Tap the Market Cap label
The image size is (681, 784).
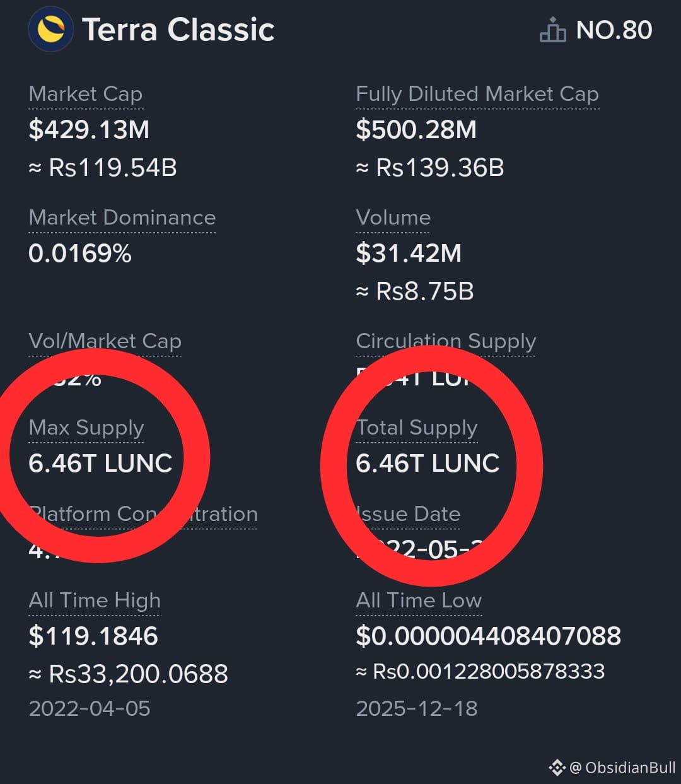tap(86, 94)
